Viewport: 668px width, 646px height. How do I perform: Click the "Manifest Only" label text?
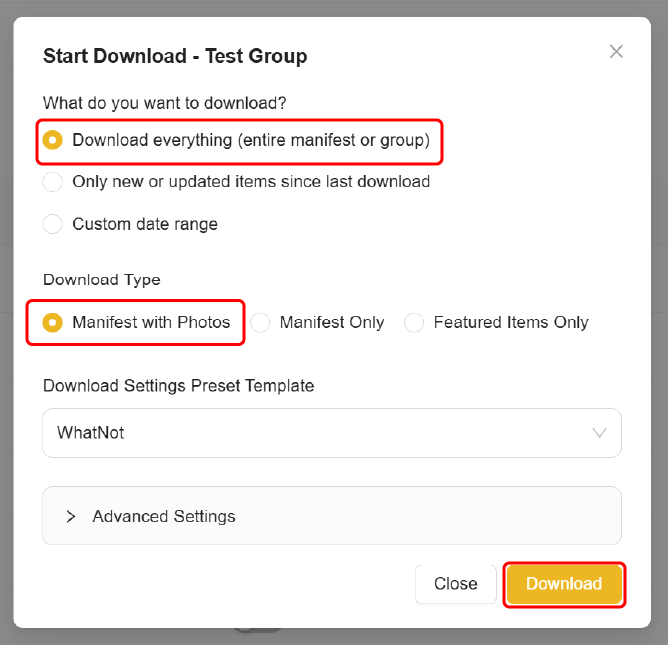(x=332, y=323)
